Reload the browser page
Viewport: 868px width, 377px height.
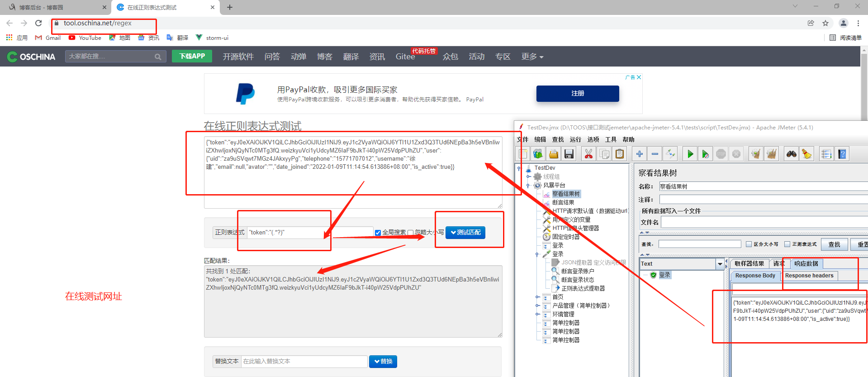38,23
